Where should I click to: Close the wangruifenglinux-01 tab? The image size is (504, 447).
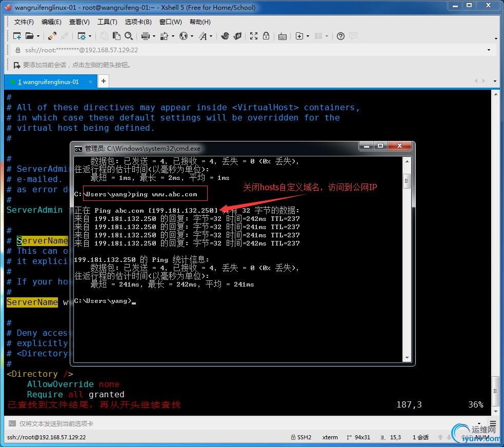pos(90,82)
